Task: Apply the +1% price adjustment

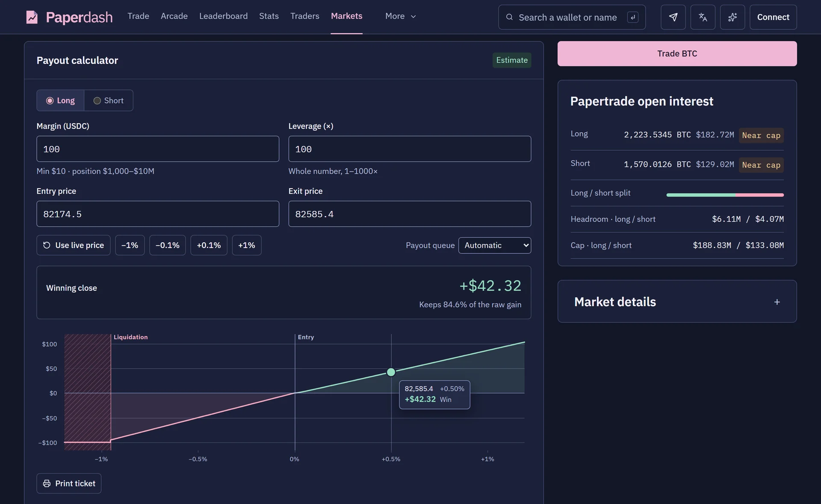Action: pyautogui.click(x=246, y=245)
